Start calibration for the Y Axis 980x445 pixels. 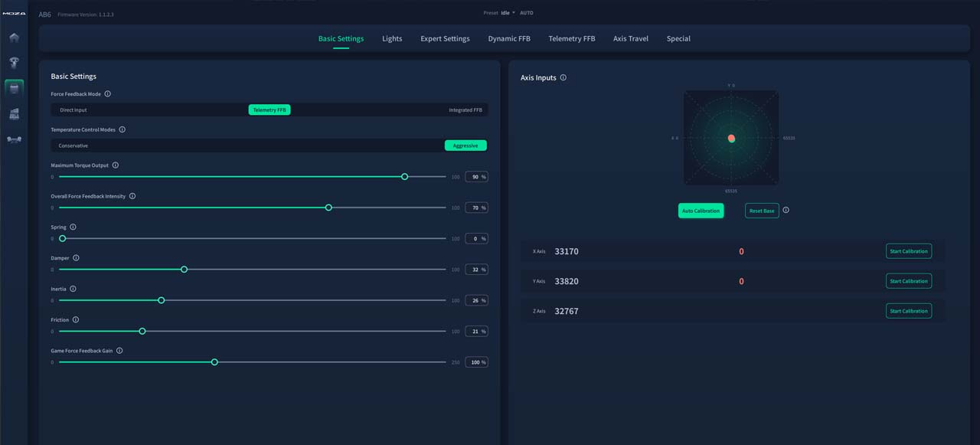[x=908, y=281]
